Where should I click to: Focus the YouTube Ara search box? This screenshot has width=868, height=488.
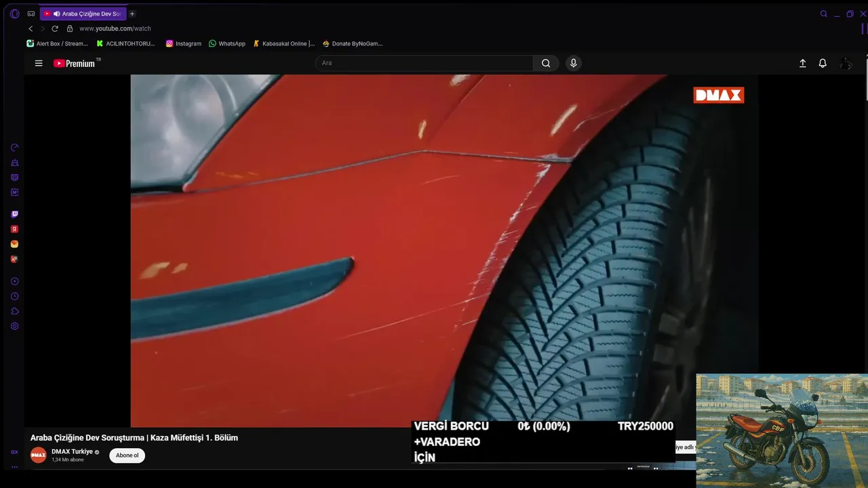[x=424, y=63]
